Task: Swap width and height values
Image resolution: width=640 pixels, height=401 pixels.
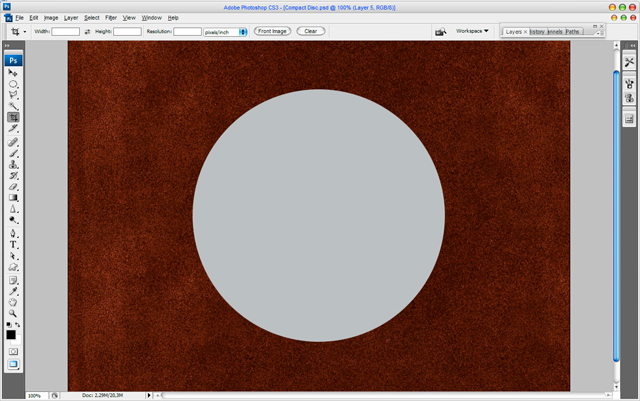Action: click(x=87, y=31)
